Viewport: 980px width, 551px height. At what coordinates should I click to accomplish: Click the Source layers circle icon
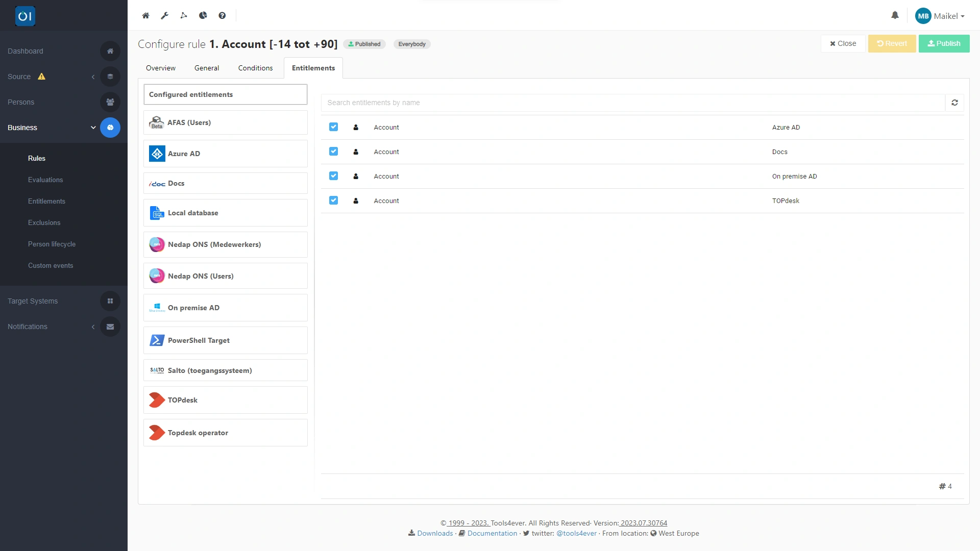click(x=110, y=77)
